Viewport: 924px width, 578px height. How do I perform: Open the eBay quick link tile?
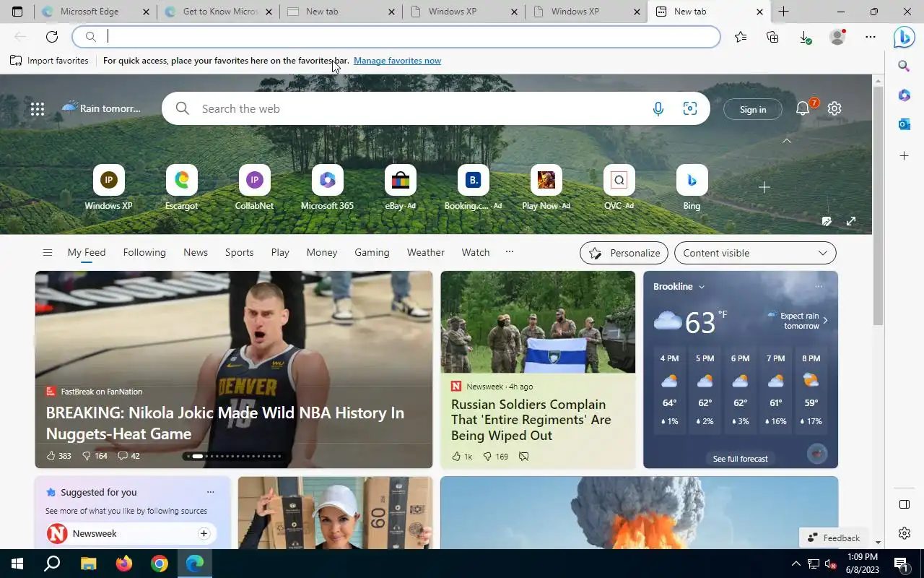(x=401, y=187)
